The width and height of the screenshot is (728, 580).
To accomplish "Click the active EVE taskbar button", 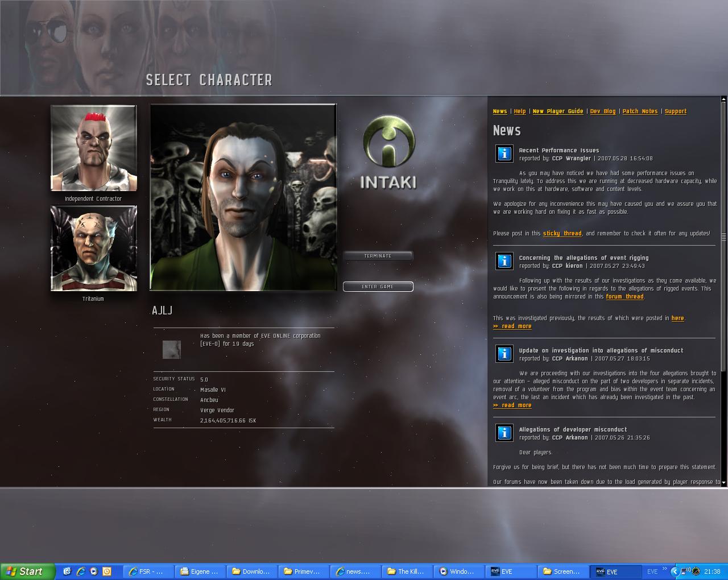I will click(615, 571).
